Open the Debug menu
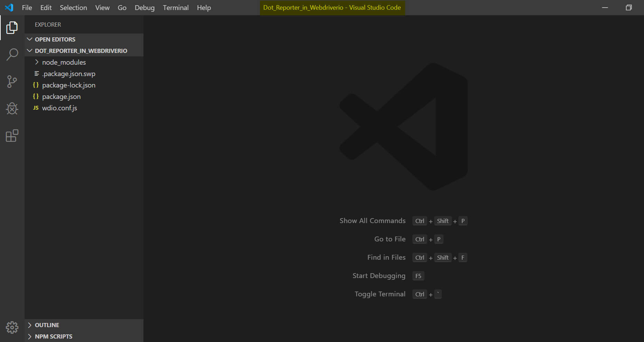Image resolution: width=644 pixels, height=342 pixels. pyautogui.click(x=144, y=8)
